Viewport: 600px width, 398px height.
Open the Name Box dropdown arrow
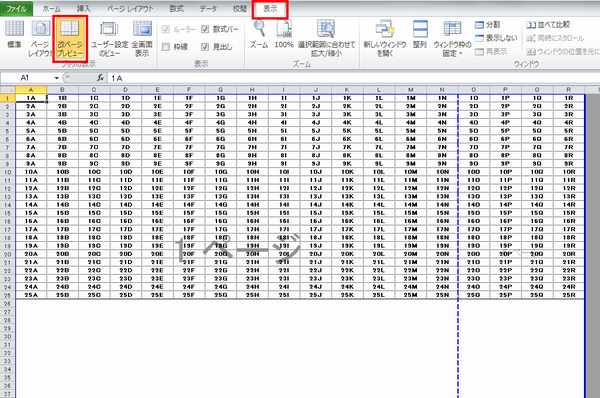click(x=57, y=78)
